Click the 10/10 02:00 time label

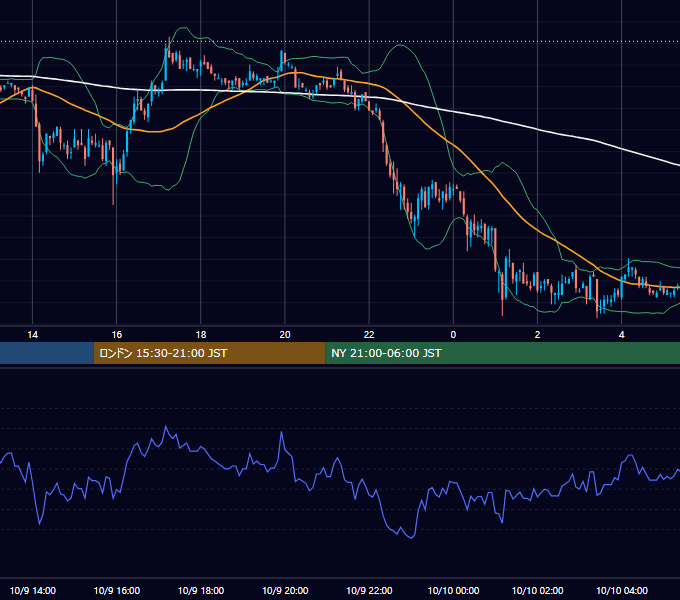click(x=537, y=590)
